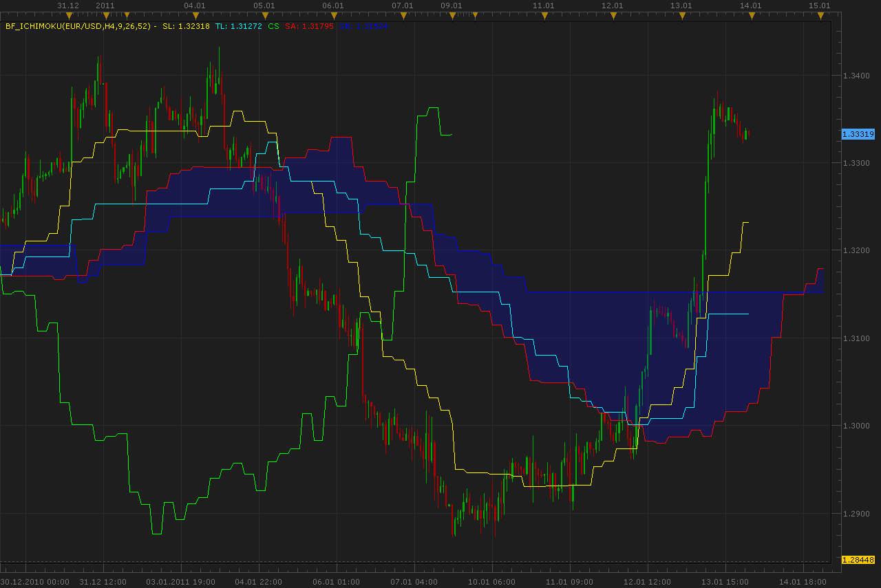The image size is (881, 588).
Task: Click the 14.01 day marker triangle
Action: 751,15
